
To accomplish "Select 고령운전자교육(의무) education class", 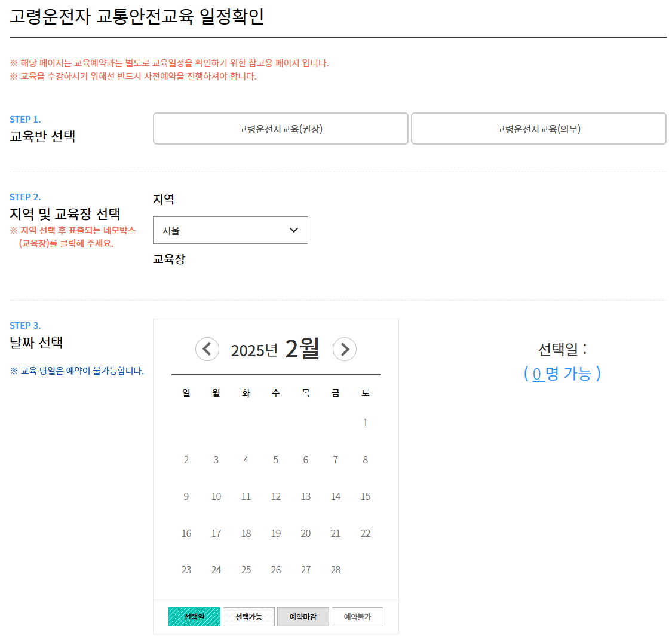I will click(x=538, y=129).
